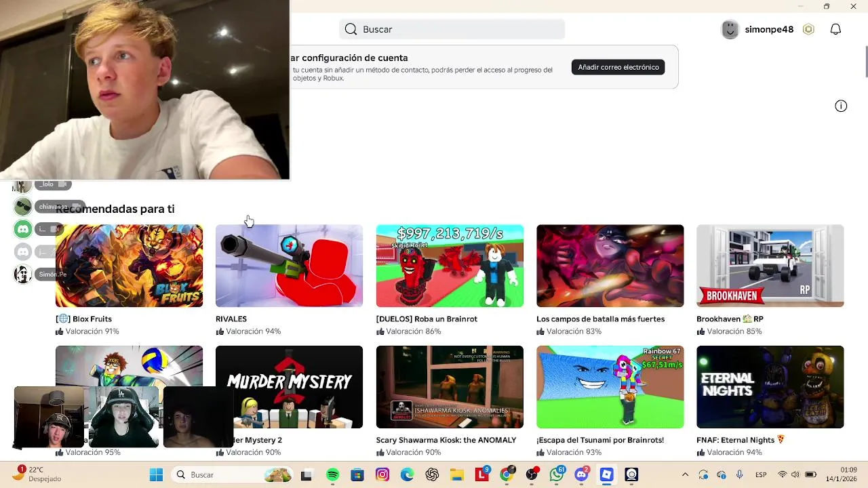The image size is (868, 488).
Task: Click the Windows taskbar Buscar search box
Action: pos(231,474)
